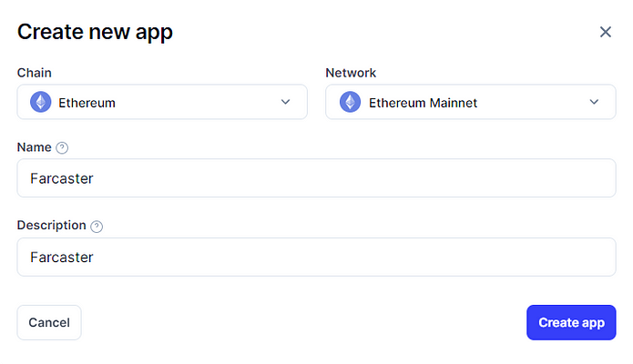The height and width of the screenshot is (364, 633).
Task: Focus the Name input field
Action: [x=317, y=178]
